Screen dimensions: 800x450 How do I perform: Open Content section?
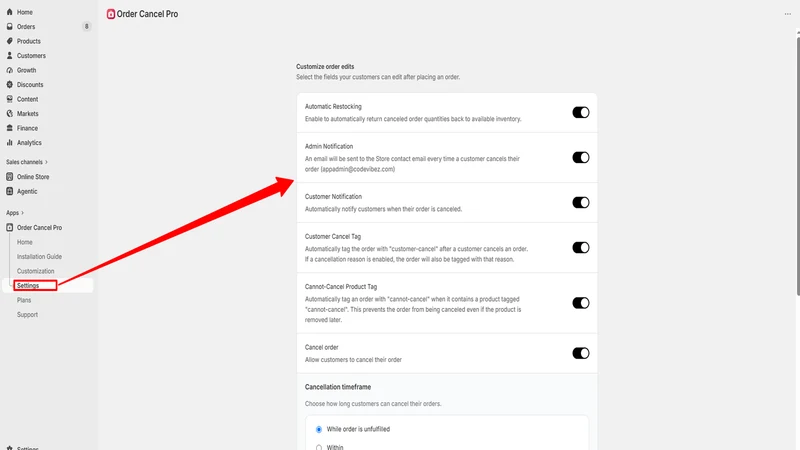(x=28, y=99)
